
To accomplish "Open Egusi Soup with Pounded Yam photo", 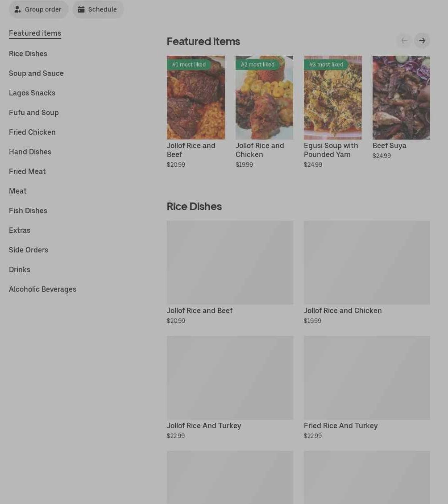I will 332,97.
